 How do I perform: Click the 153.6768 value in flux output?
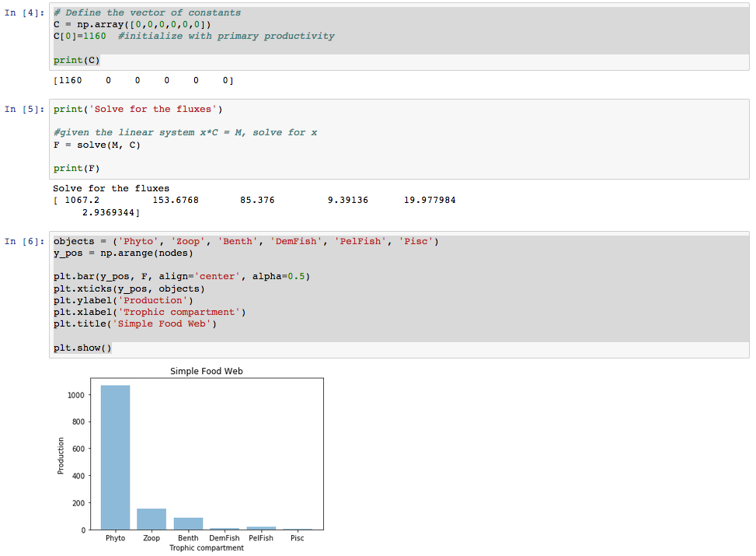[176, 201]
